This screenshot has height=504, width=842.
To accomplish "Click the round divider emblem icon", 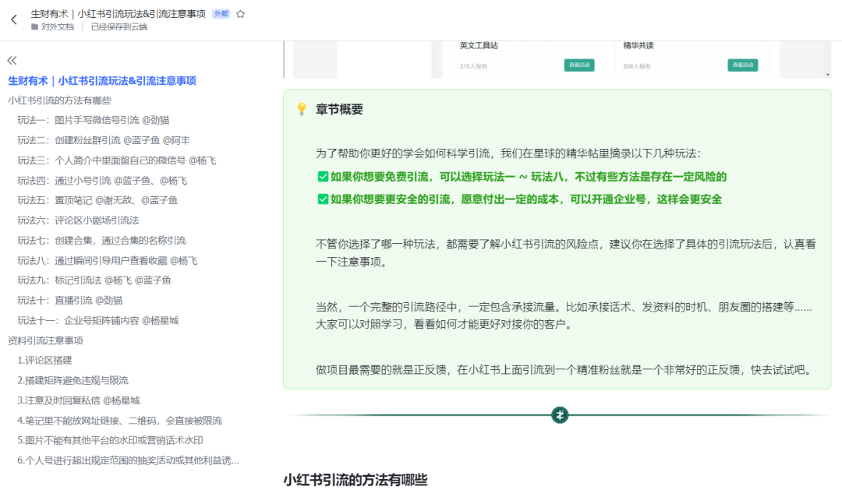I will 560,415.
